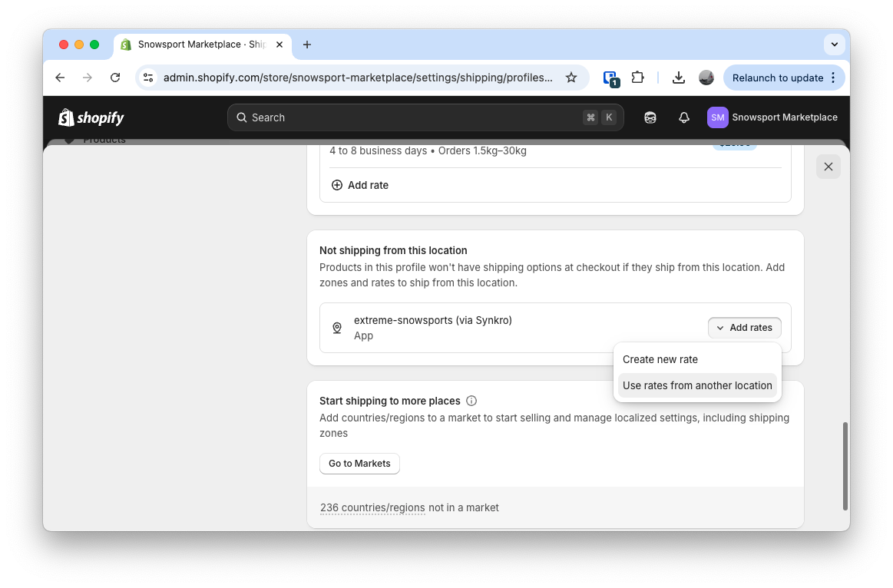Open Sidekick assistant icon in top bar
The image size is (893, 588).
click(x=650, y=117)
